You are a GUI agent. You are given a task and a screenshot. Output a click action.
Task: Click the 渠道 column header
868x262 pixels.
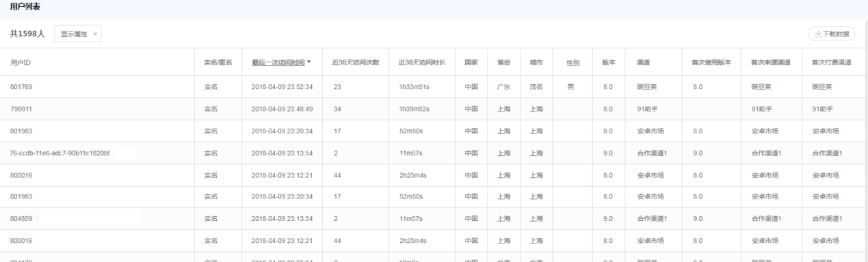[x=643, y=62]
